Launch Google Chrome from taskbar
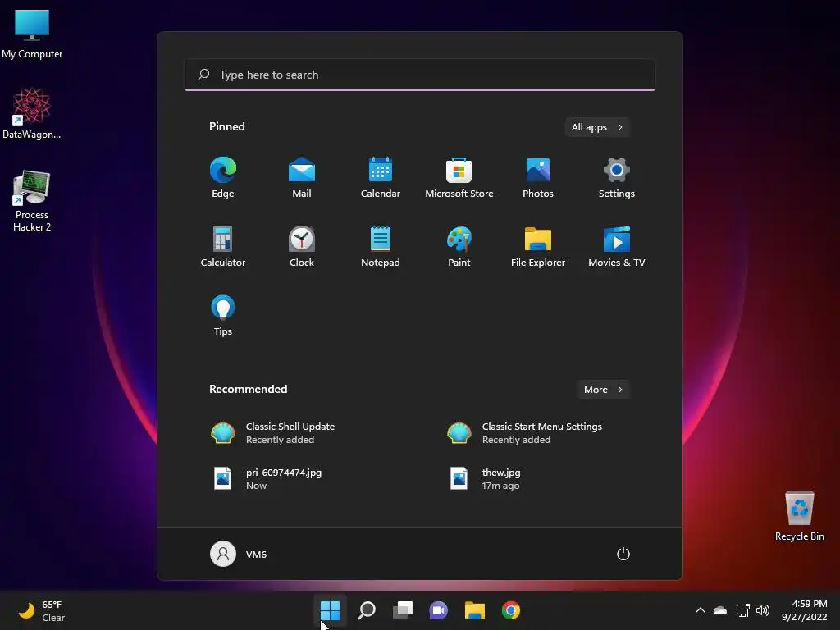The image size is (840, 630). 511,610
